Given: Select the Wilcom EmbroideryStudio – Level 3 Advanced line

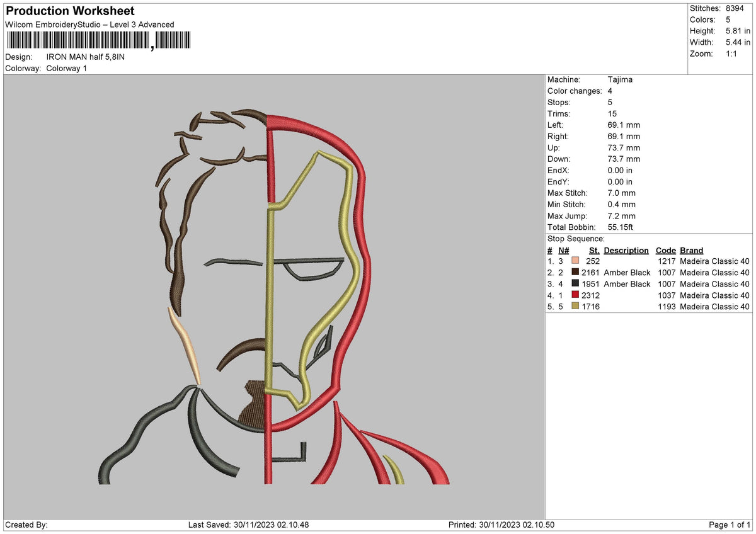Looking at the screenshot, I should [x=89, y=25].
